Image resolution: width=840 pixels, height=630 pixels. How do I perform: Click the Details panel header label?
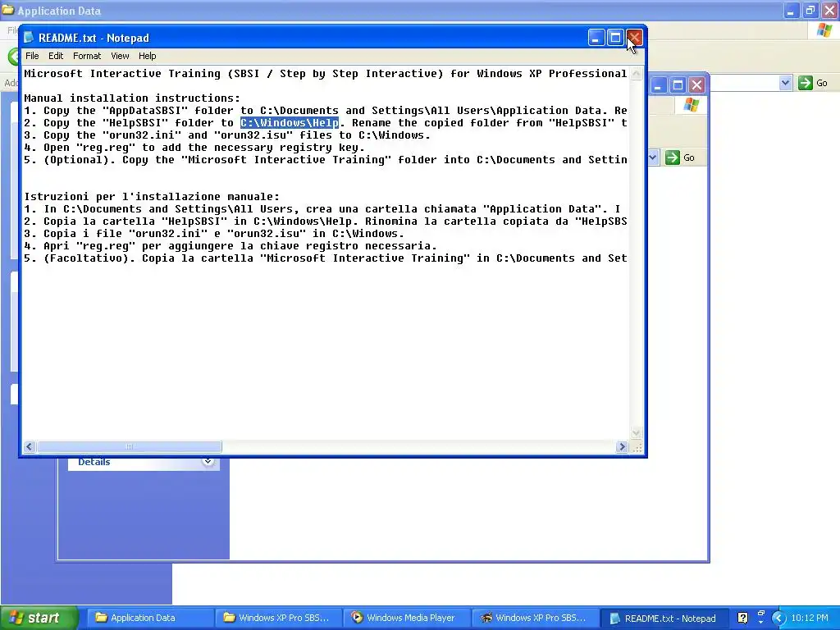point(94,462)
